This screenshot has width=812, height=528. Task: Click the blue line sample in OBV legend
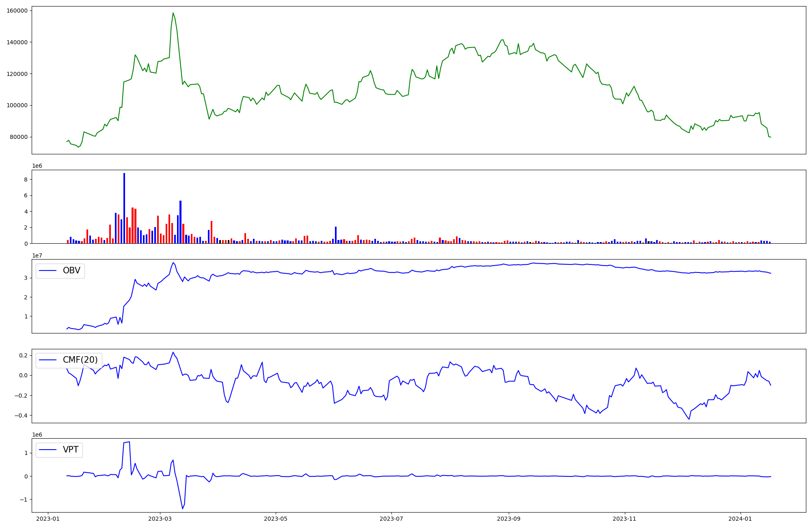click(x=48, y=270)
